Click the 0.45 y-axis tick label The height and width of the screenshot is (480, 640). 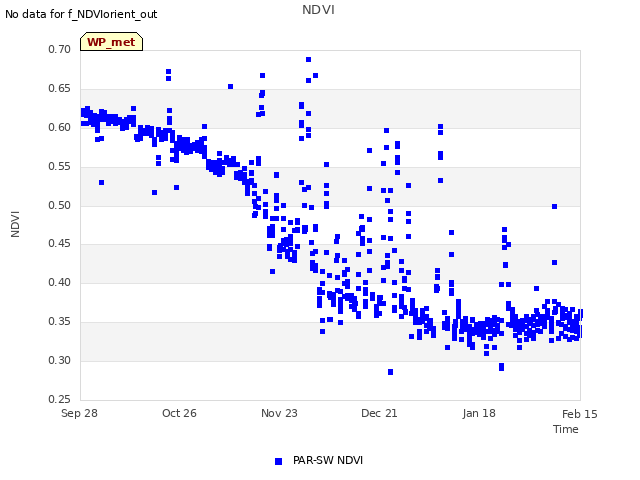tap(59, 244)
